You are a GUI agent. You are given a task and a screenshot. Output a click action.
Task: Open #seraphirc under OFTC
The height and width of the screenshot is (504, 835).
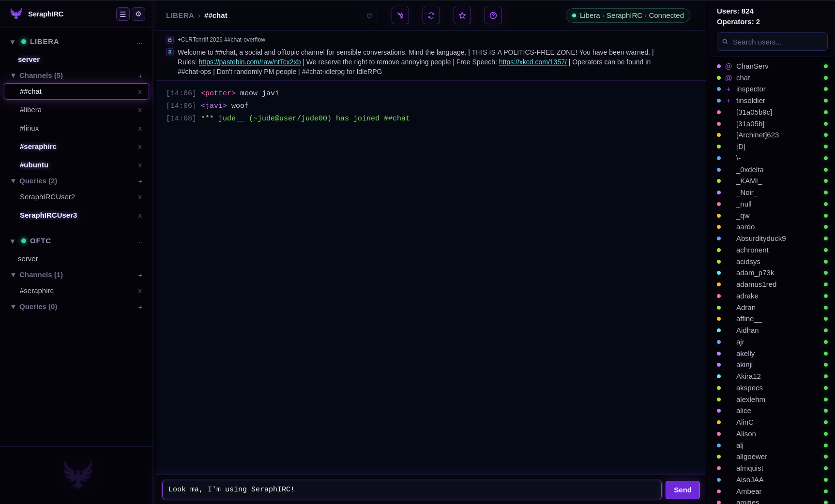coord(76,291)
